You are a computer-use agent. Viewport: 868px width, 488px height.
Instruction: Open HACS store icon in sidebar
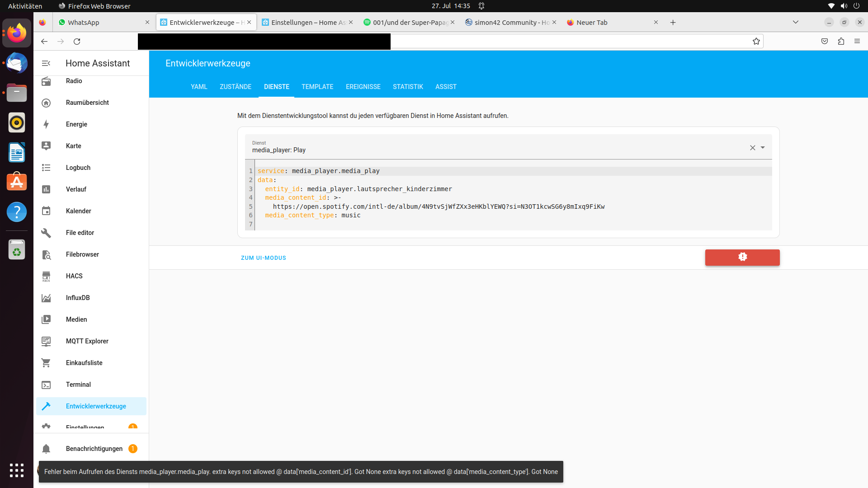(x=46, y=276)
